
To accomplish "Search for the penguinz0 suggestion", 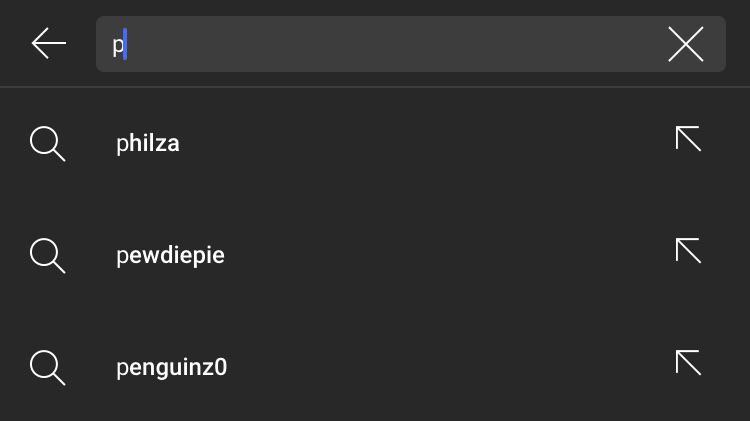I will [171, 367].
